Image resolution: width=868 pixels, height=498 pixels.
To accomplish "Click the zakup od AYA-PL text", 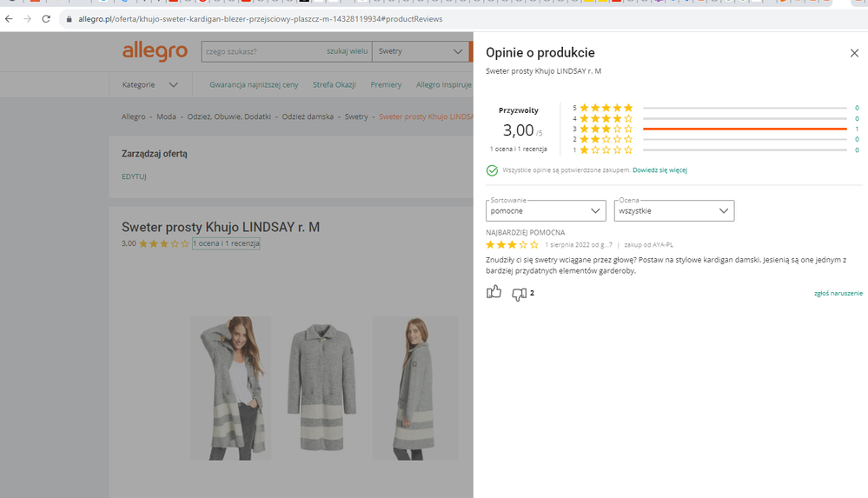I will 649,245.
